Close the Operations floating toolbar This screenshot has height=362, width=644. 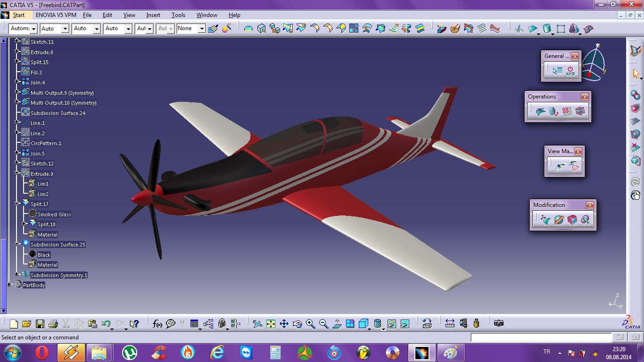585,97
